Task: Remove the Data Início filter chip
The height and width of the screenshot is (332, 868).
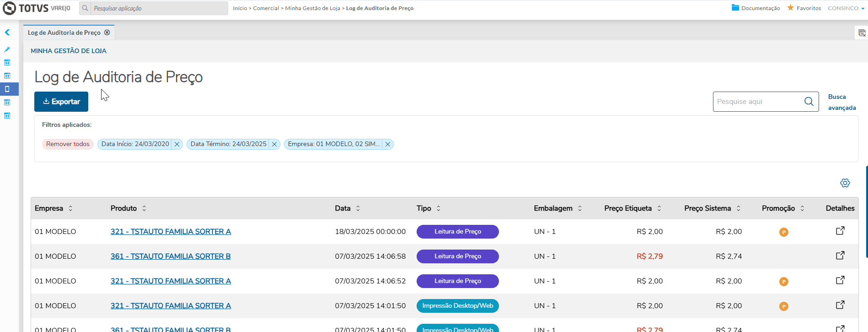Action: [177, 144]
